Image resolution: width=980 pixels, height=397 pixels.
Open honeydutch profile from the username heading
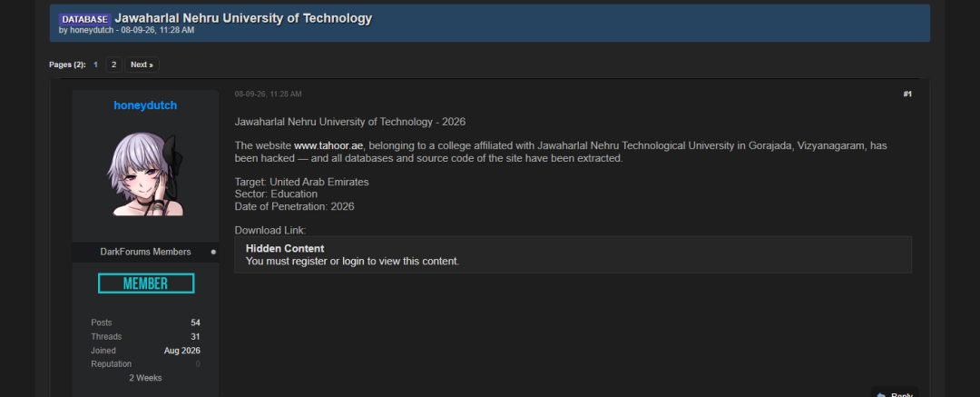[145, 105]
